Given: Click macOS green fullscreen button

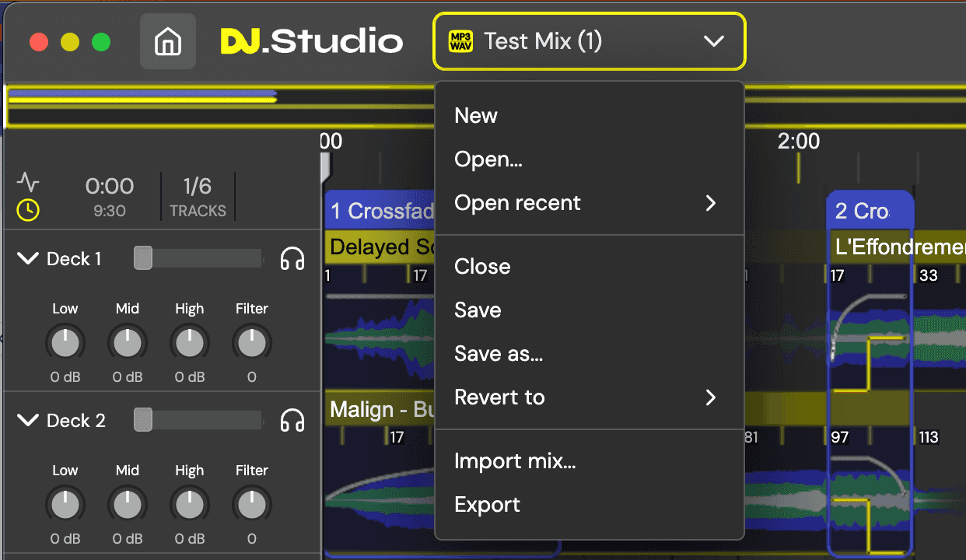Looking at the screenshot, I should coord(101,41).
